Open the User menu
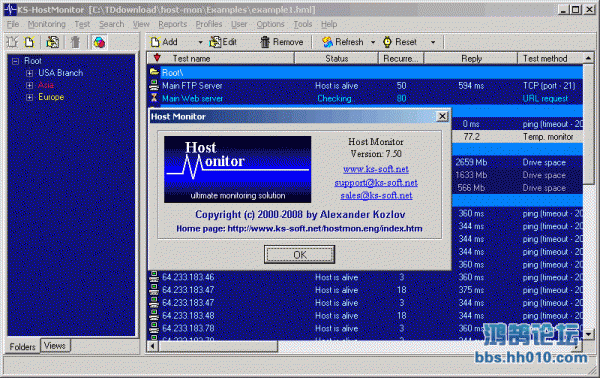 point(239,24)
